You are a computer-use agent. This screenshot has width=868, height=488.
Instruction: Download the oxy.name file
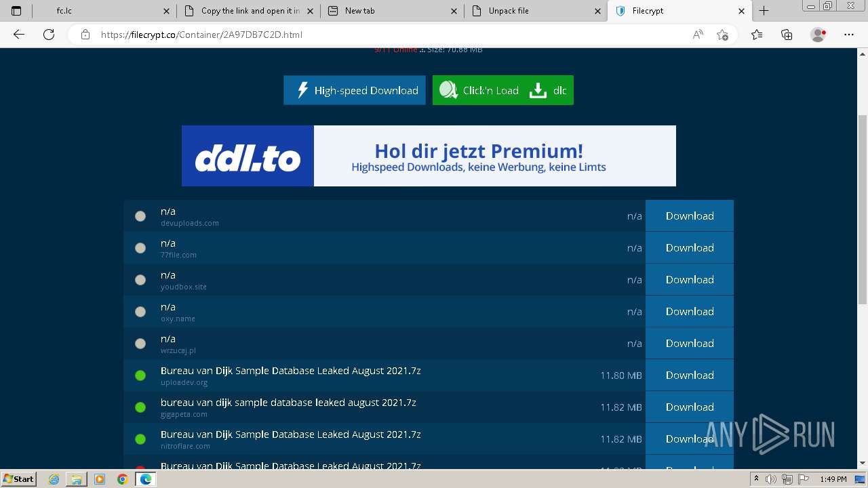690,311
